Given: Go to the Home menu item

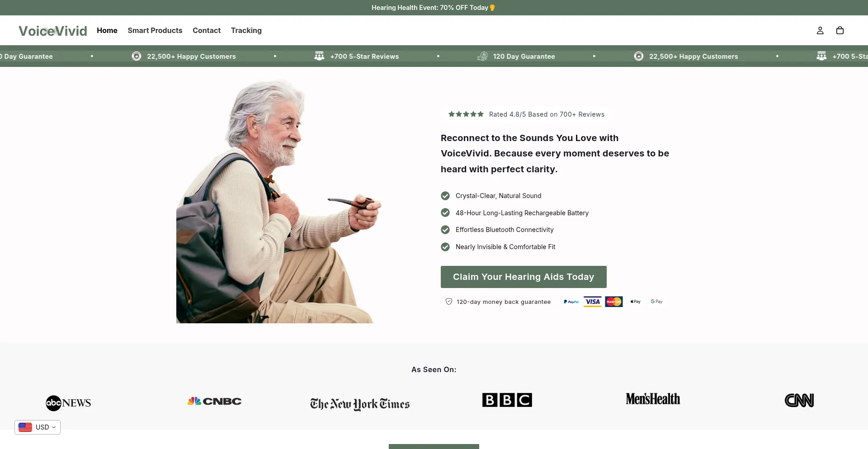Looking at the screenshot, I should (x=107, y=30).
